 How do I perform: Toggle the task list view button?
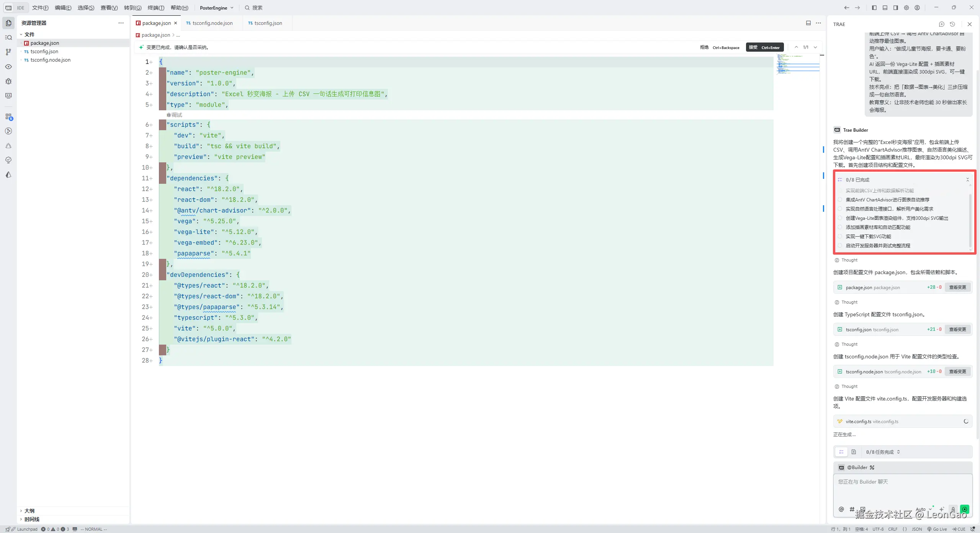pos(841,452)
